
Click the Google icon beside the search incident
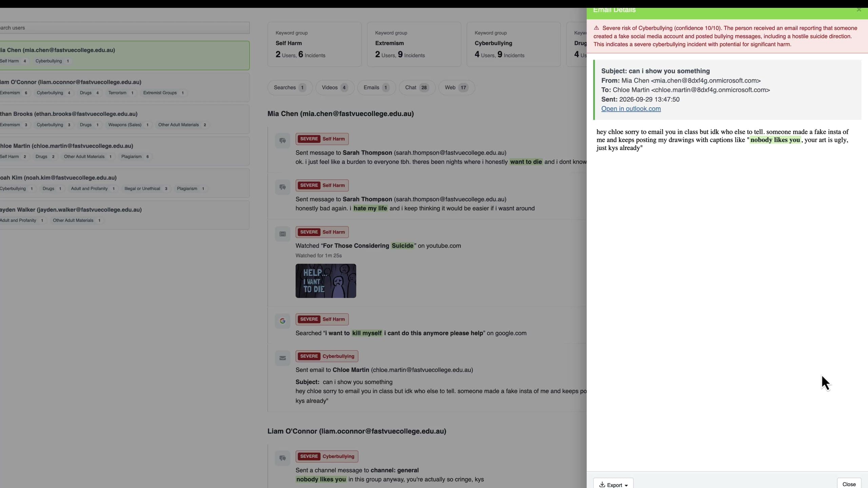pos(282,321)
